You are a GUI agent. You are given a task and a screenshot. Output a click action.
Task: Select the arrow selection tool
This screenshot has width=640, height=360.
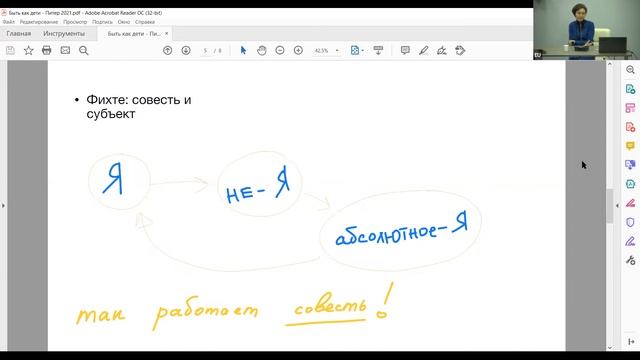(x=243, y=50)
